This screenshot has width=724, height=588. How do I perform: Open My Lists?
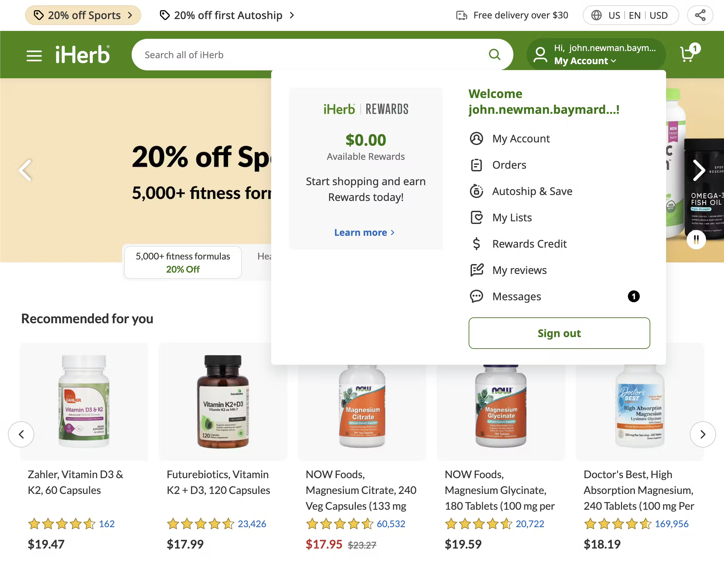pyautogui.click(x=512, y=217)
